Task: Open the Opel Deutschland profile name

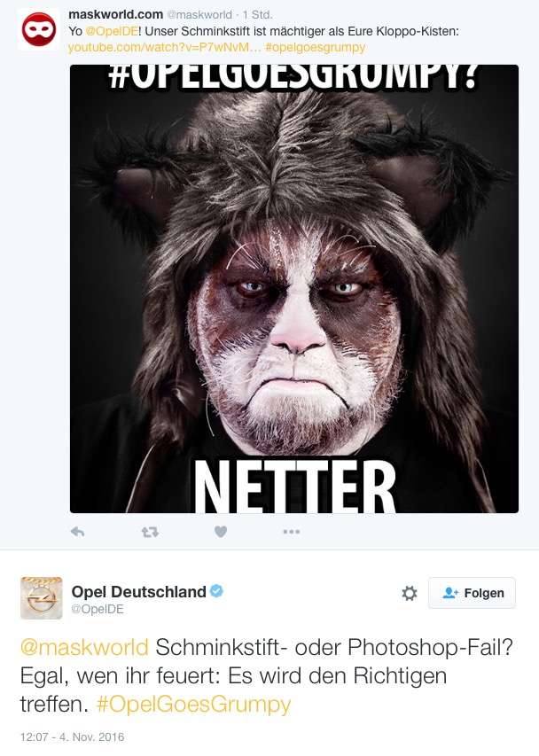Action: (x=139, y=591)
